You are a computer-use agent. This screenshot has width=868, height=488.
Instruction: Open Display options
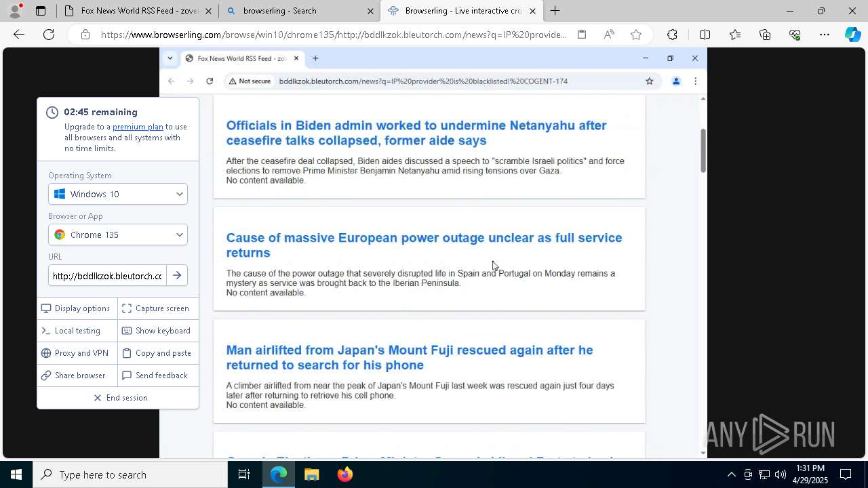tap(76, 308)
